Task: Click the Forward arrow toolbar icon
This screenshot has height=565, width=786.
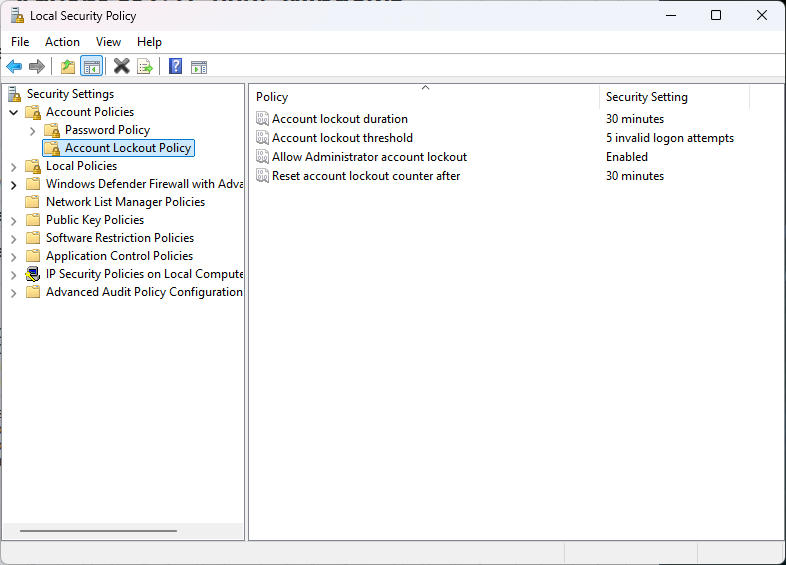Action: pos(37,67)
